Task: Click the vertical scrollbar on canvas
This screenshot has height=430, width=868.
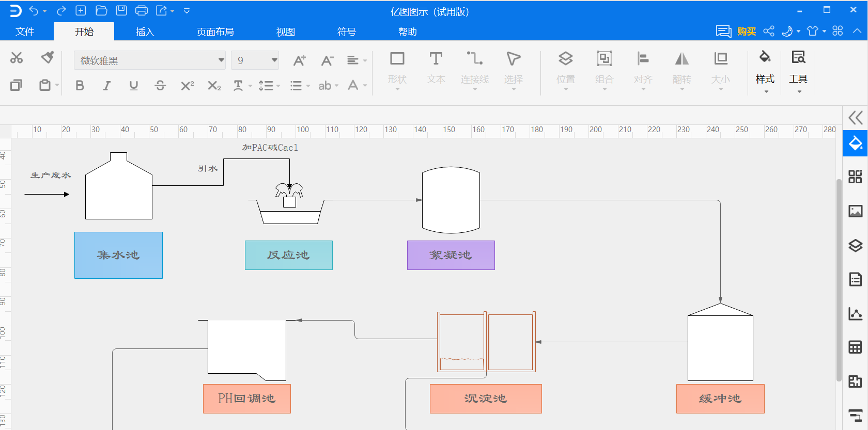Action: click(x=839, y=279)
